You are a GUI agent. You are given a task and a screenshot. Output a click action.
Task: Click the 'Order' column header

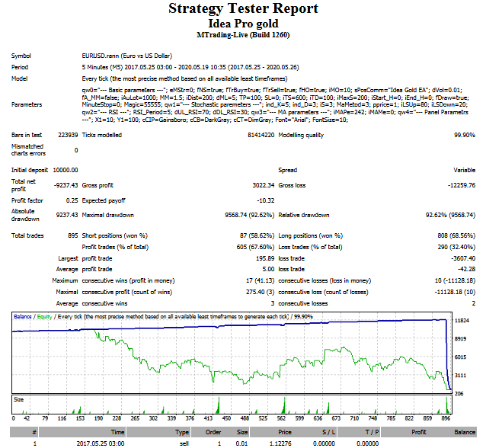[x=213, y=432]
